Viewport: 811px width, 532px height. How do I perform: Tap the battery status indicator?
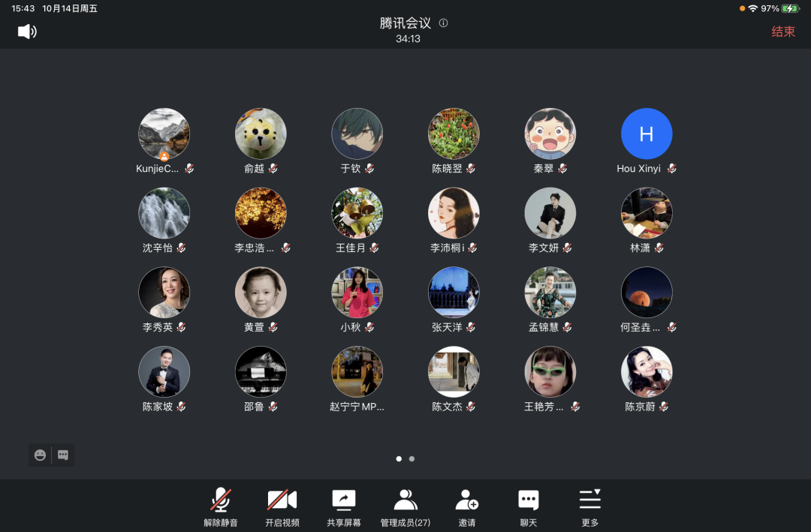(x=790, y=8)
